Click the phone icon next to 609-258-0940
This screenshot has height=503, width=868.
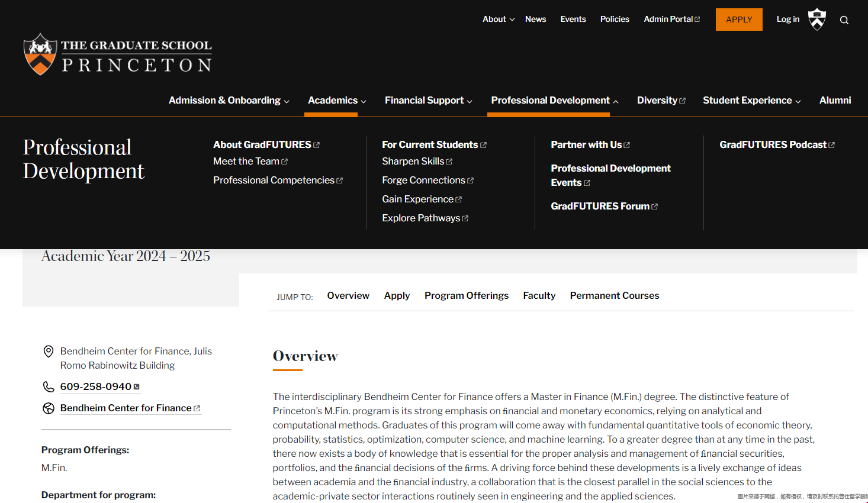tap(49, 387)
